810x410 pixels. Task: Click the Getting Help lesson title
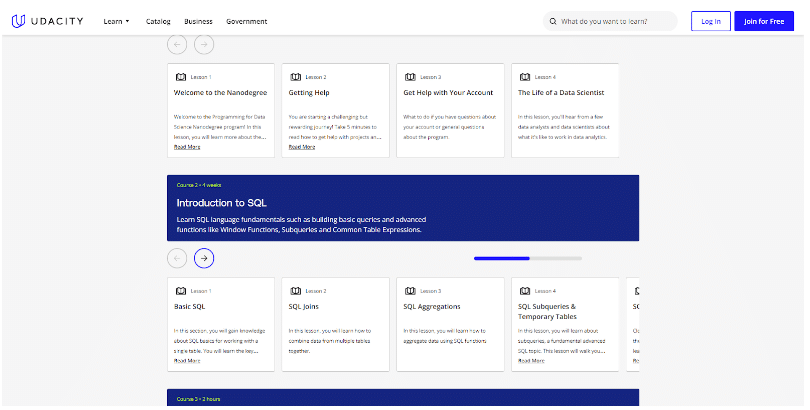tap(309, 92)
